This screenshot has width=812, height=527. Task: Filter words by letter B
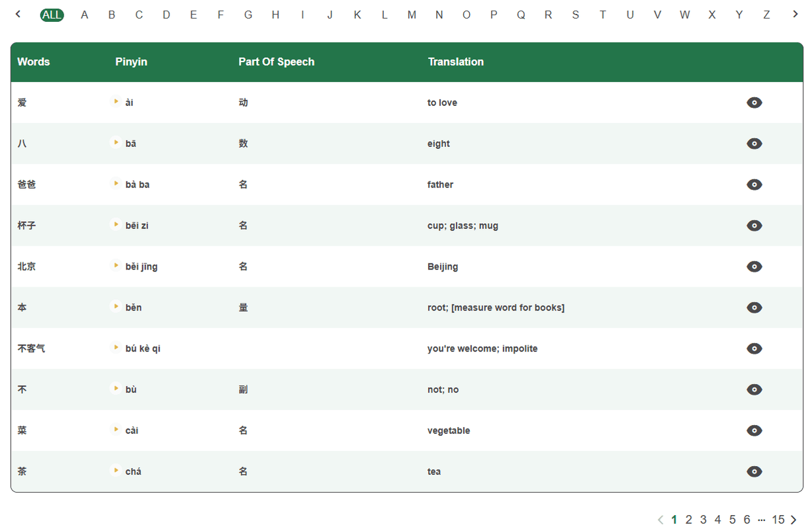tap(112, 15)
